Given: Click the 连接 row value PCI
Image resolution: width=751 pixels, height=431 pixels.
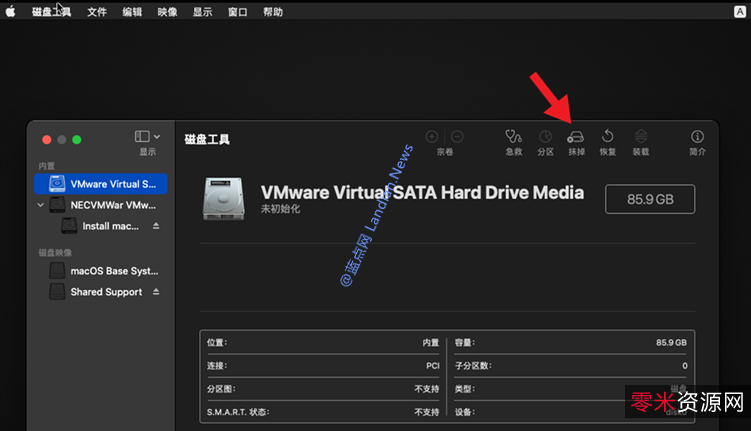Looking at the screenshot, I should 432,365.
